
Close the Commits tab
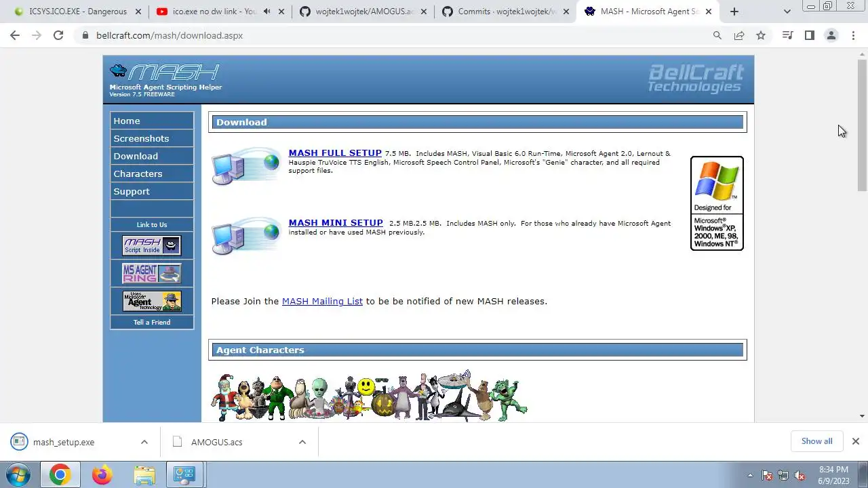(566, 12)
